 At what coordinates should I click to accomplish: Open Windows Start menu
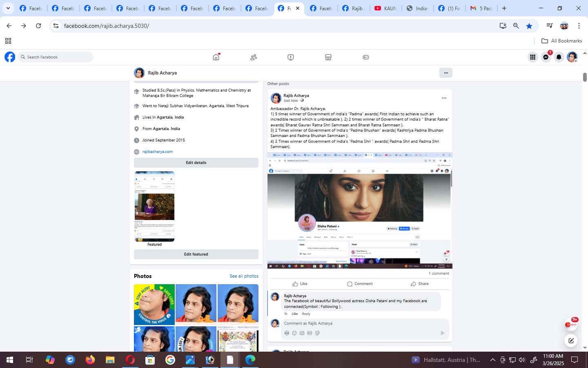pos(10,360)
